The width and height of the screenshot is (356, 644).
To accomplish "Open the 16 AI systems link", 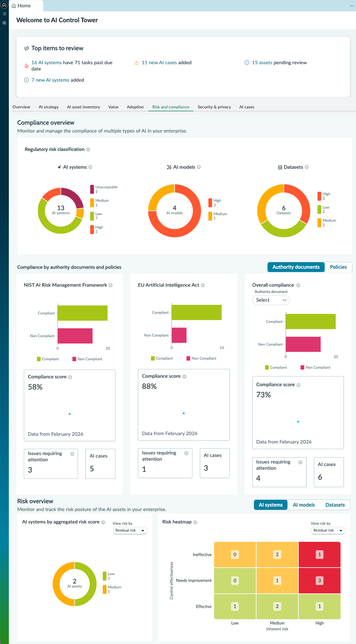I will point(46,62).
